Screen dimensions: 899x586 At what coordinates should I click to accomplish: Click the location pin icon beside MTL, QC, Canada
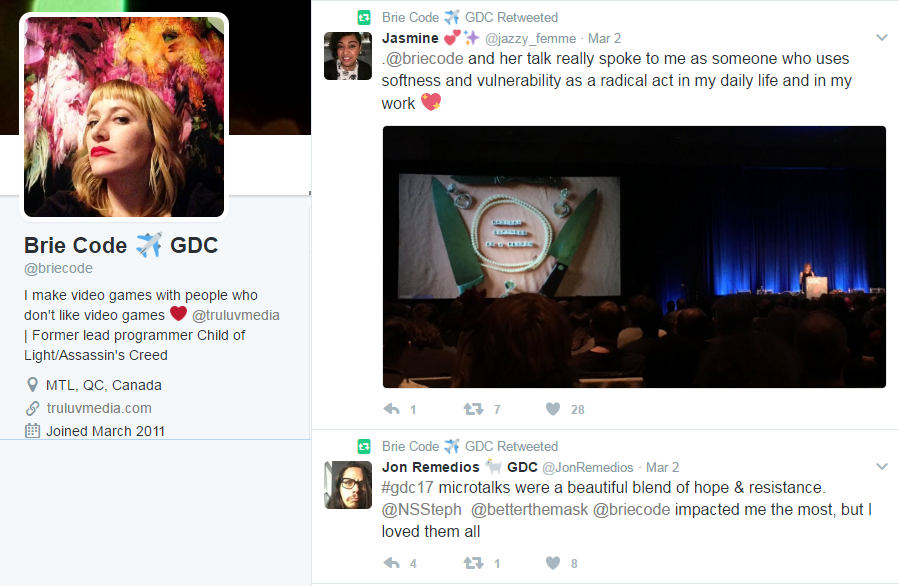coord(33,385)
